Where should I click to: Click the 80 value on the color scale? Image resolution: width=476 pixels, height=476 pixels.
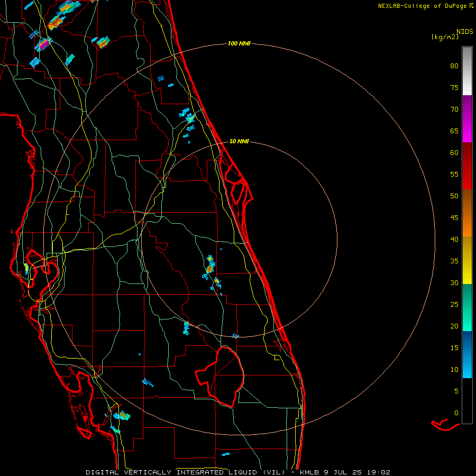pos(454,66)
